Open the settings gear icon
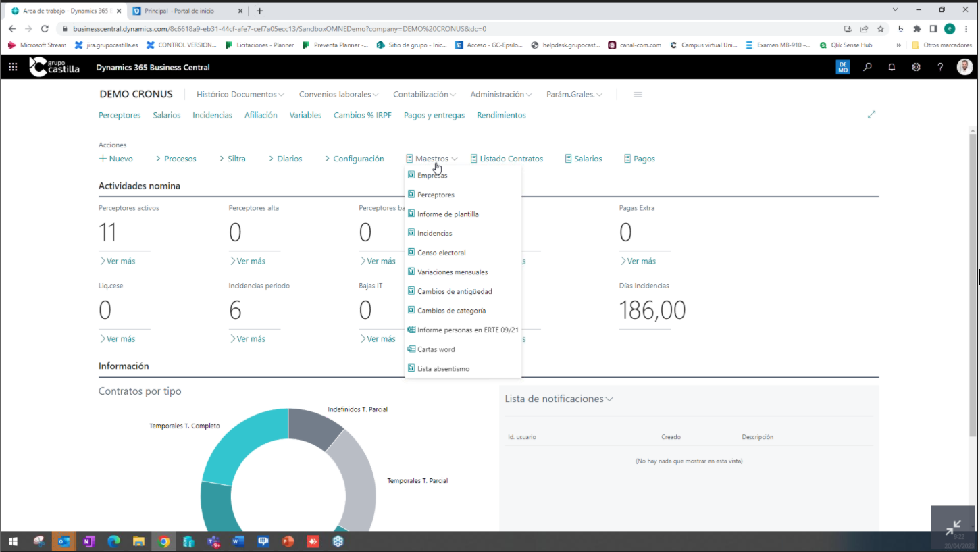980x552 pixels. point(916,67)
